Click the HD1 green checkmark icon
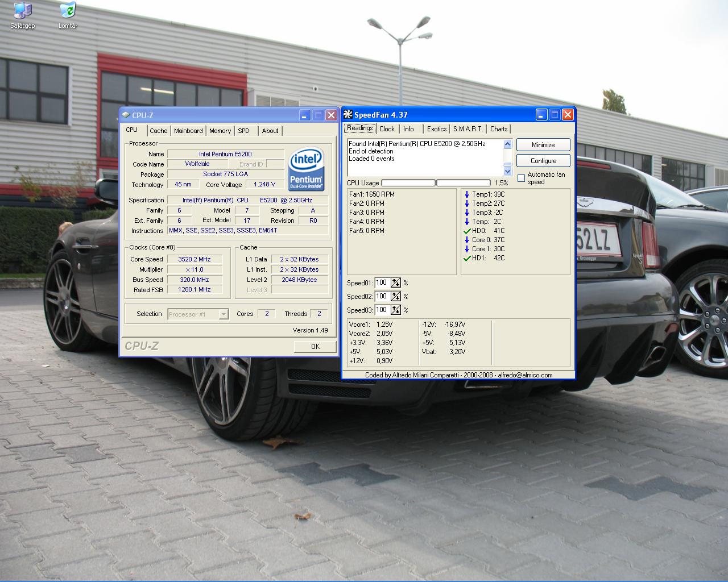This screenshot has width=728, height=582. [467, 258]
